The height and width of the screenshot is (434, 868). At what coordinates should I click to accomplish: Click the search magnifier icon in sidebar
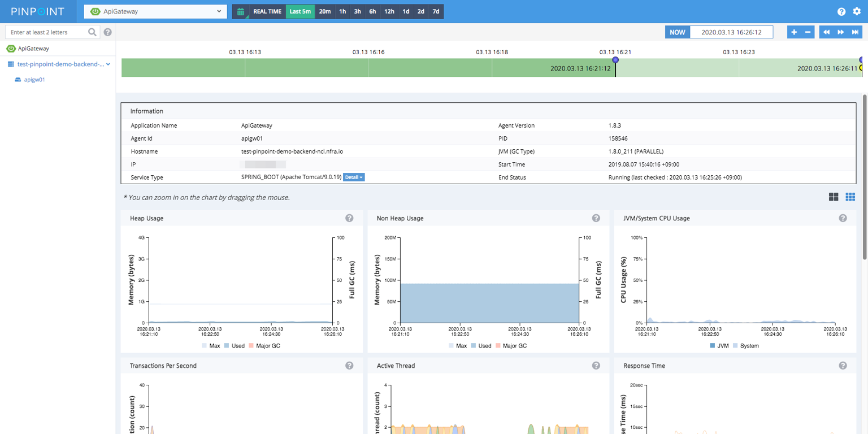pyautogui.click(x=93, y=32)
